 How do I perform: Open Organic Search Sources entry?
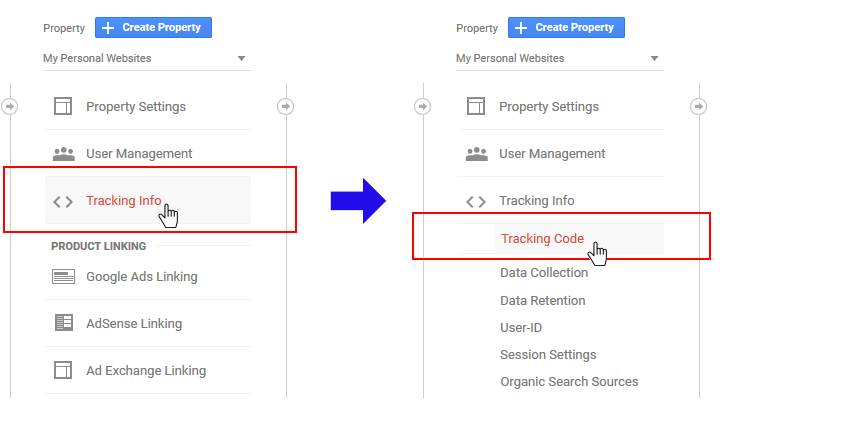pos(569,382)
